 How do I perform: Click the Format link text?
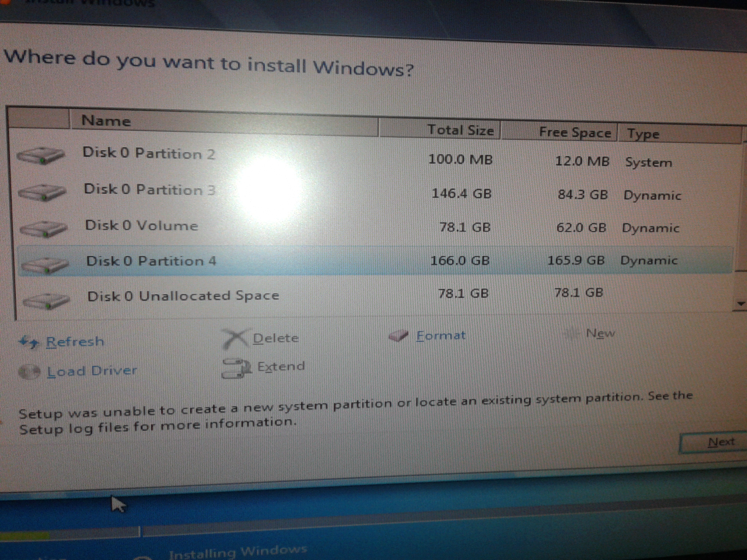(x=441, y=335)
